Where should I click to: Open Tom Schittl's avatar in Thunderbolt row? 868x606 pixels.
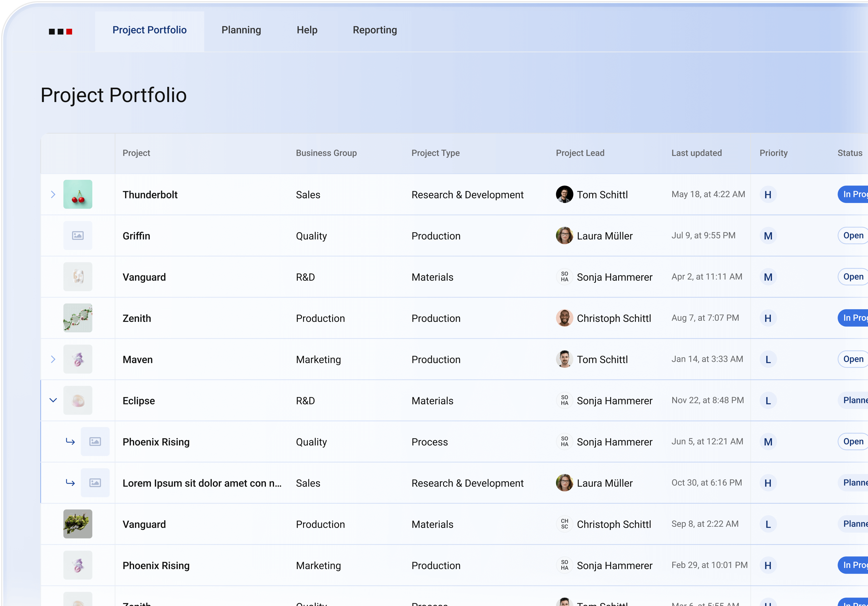[564, 194]
